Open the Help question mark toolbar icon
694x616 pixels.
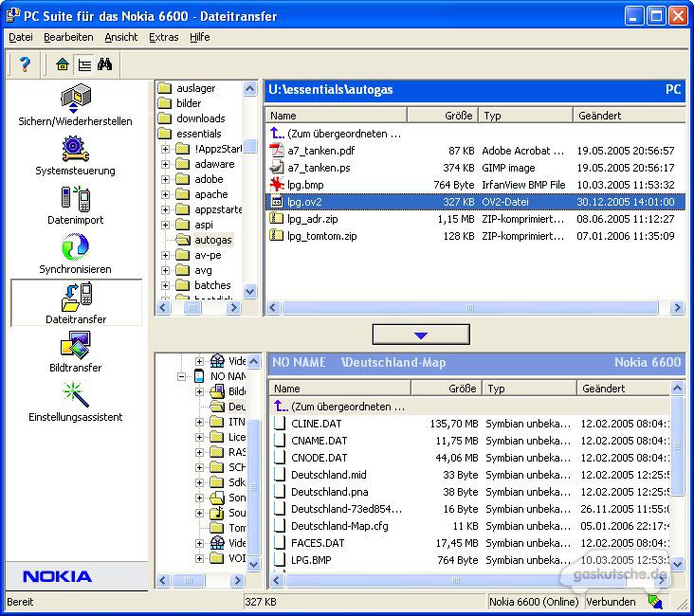[x=25, y=64]
